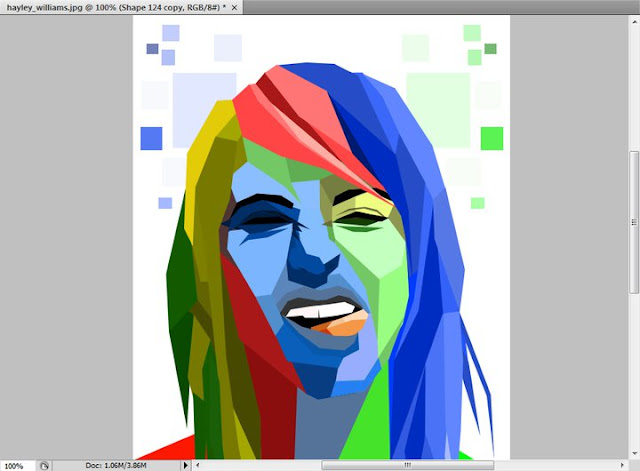640x471 pixels.
Task: Click the vertical scrollbar thumb
Action: click(x=634, y=222)
